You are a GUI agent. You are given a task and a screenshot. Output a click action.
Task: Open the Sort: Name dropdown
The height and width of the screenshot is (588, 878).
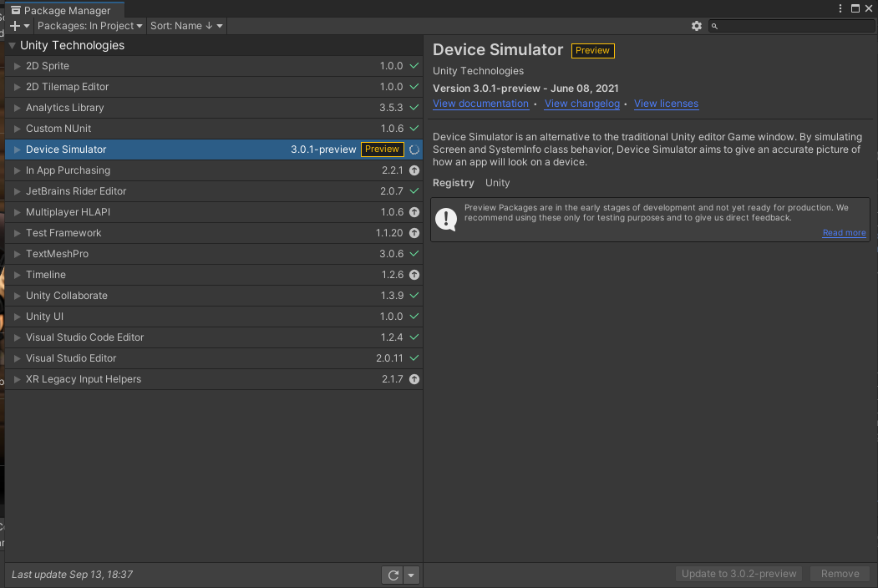186,26
